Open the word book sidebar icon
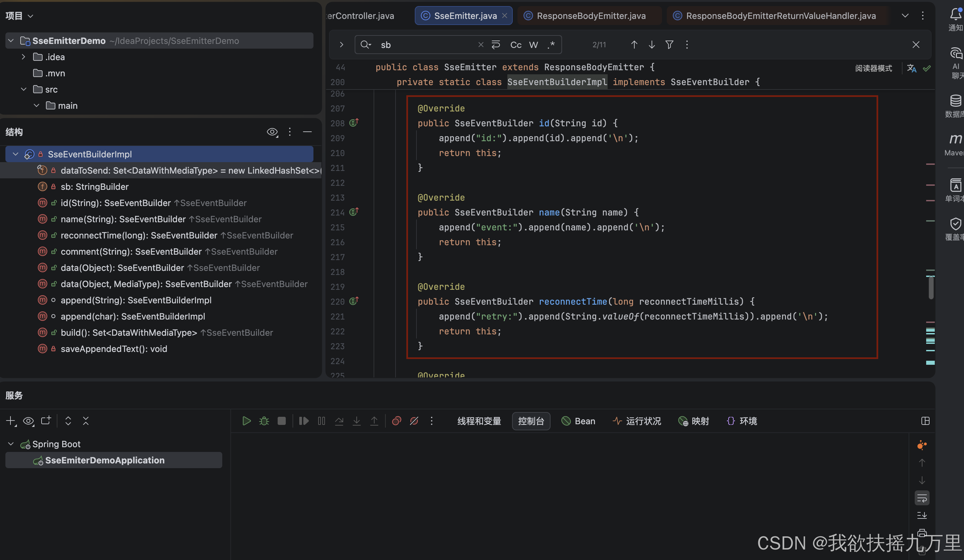Screen dimensions: 964x560 pyautogui.click(x=955, y=185)
